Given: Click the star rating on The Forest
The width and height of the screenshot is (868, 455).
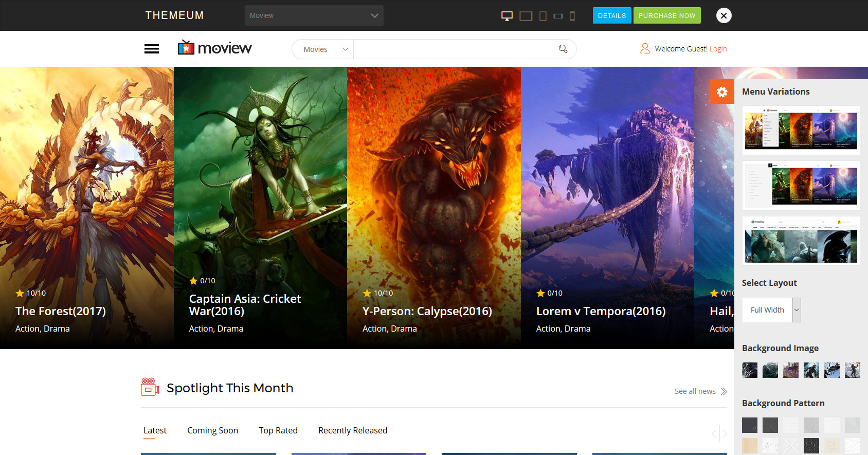Looking at the screenshot, I should coord(20,293).
